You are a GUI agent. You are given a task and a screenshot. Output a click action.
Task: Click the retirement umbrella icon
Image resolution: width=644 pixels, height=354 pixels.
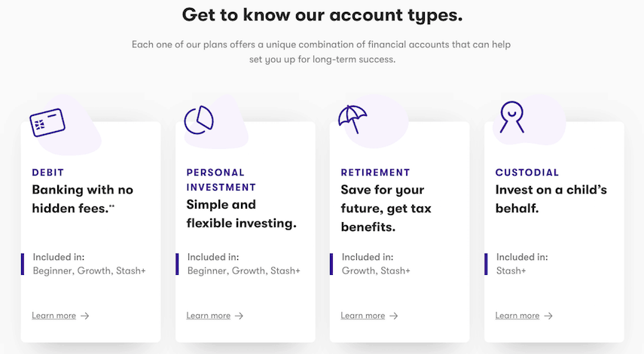tap(353, 119)
